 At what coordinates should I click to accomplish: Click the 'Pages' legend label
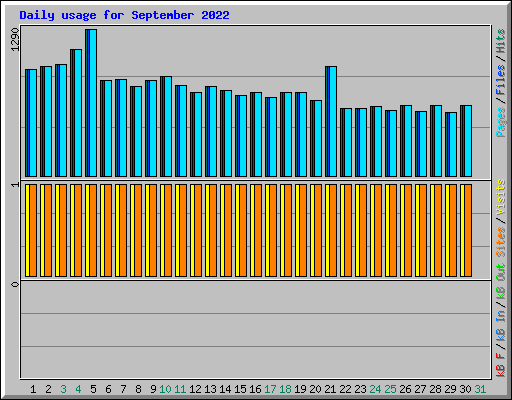point(501,122)
